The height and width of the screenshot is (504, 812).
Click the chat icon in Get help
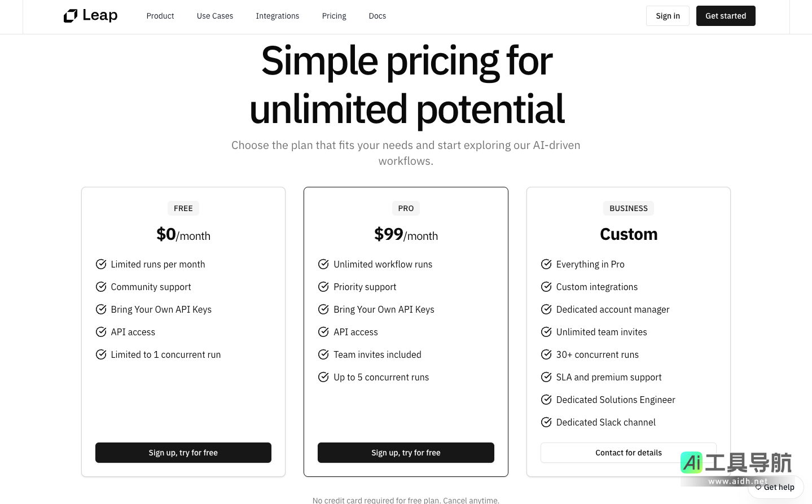pyautogui.click(x=758, y=487)
